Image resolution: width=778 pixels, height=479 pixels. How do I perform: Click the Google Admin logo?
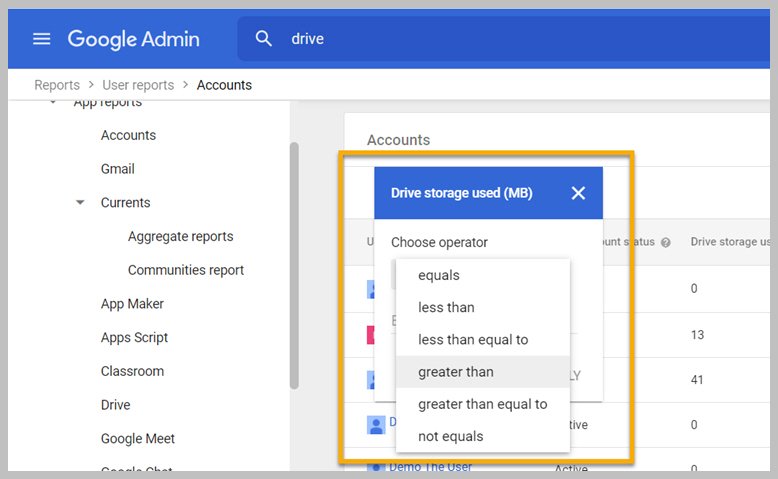coord(133,39)
